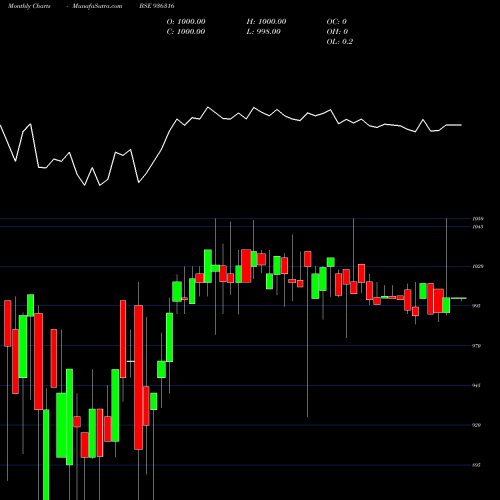Click the 920 price axis label
Screen dimensions: 500x500
(477, 425)
